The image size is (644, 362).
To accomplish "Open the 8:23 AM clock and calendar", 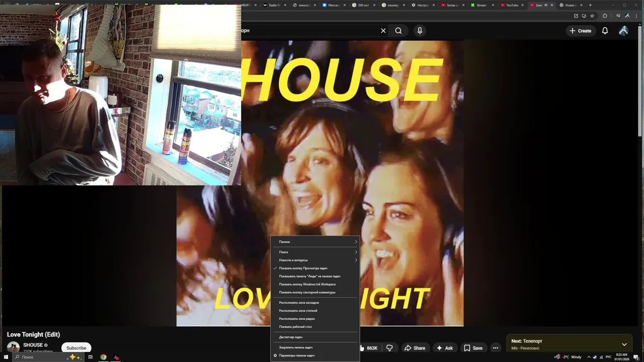I will [x=621, y=357].
